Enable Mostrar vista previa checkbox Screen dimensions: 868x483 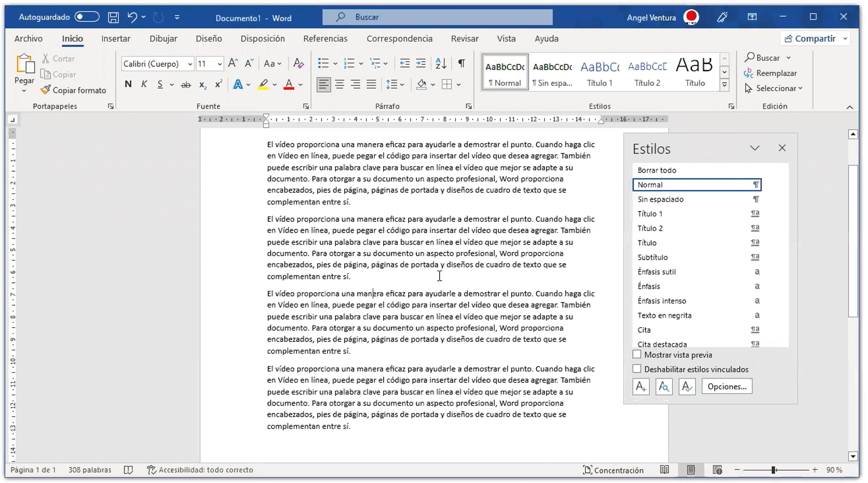pos(637,355)
